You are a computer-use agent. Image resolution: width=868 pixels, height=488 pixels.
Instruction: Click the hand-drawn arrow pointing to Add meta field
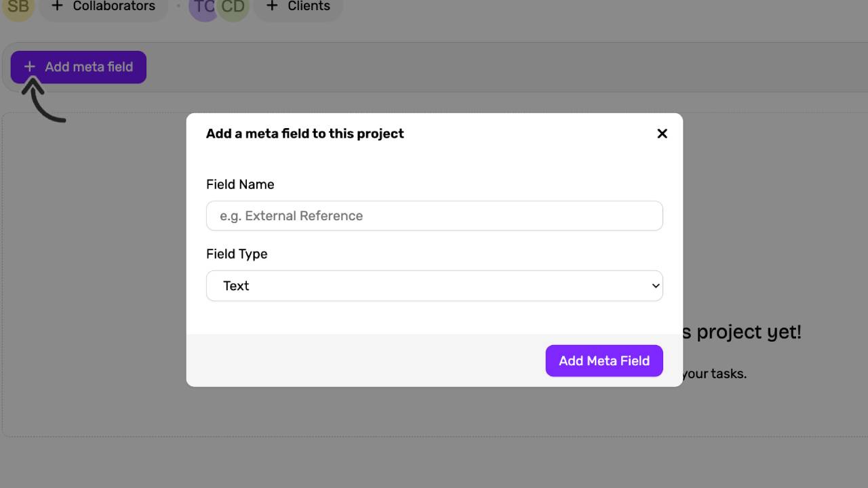(43, 100)
